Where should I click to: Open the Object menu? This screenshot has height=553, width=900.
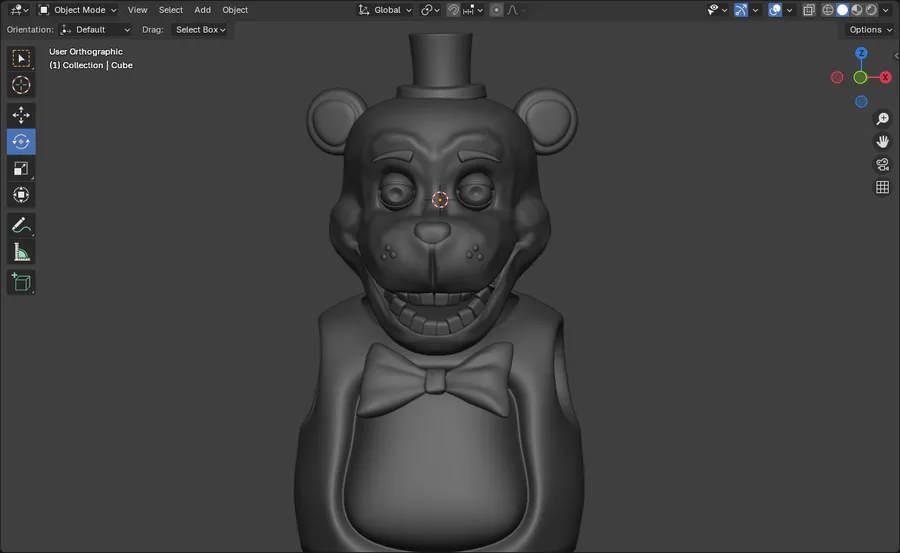coord(235,10)
